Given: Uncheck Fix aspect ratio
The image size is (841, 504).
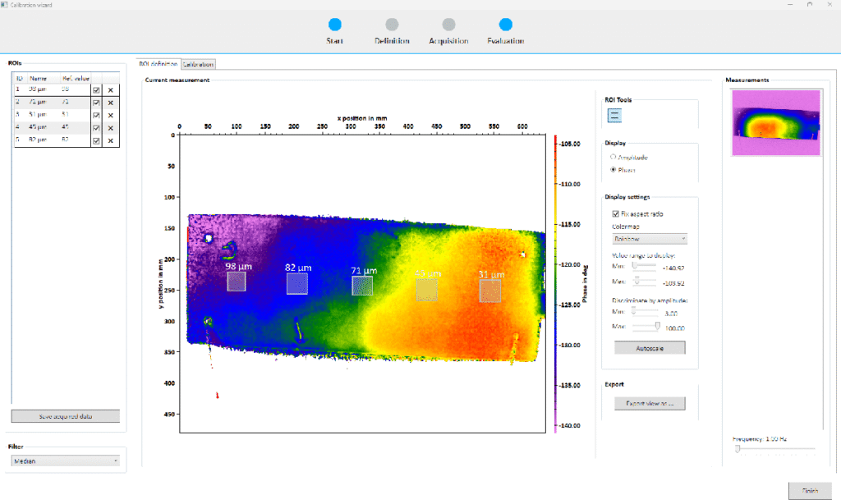Looking at the screenshot, I should point(617,213).
